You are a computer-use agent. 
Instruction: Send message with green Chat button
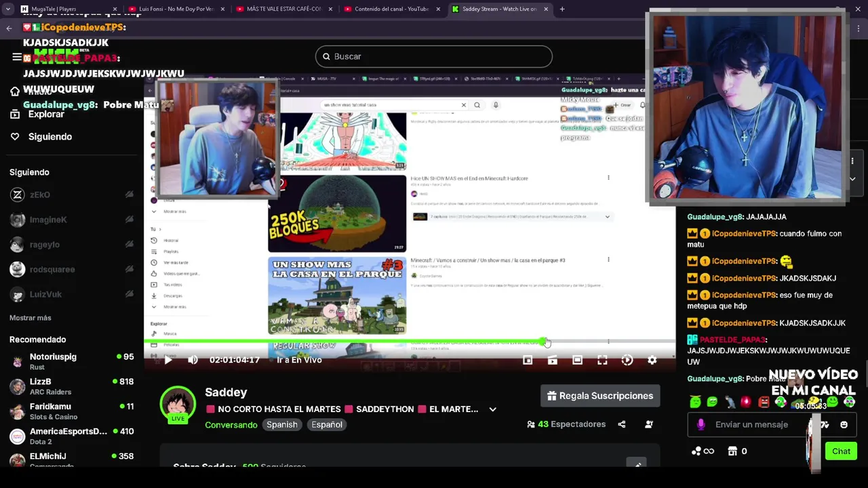(x=841, y=451)
